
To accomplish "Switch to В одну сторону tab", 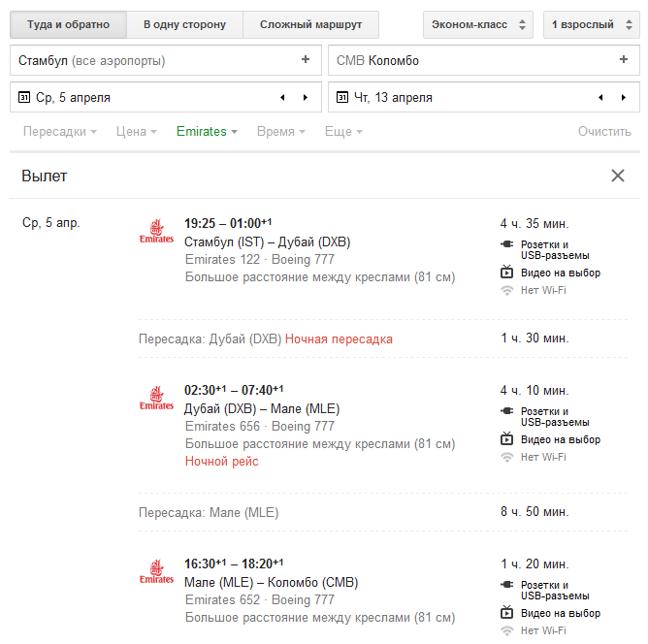I will tap(184, 24).
